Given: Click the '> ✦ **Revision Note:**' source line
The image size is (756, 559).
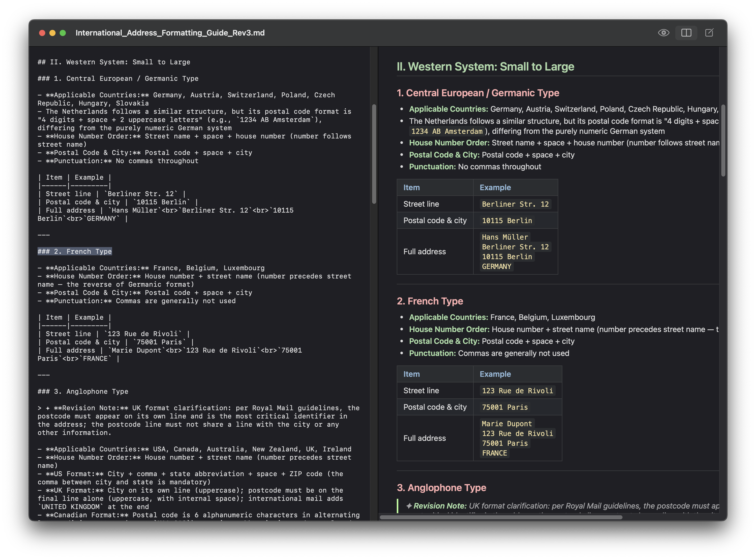Looking at the screenshot, I should (199, 420).
